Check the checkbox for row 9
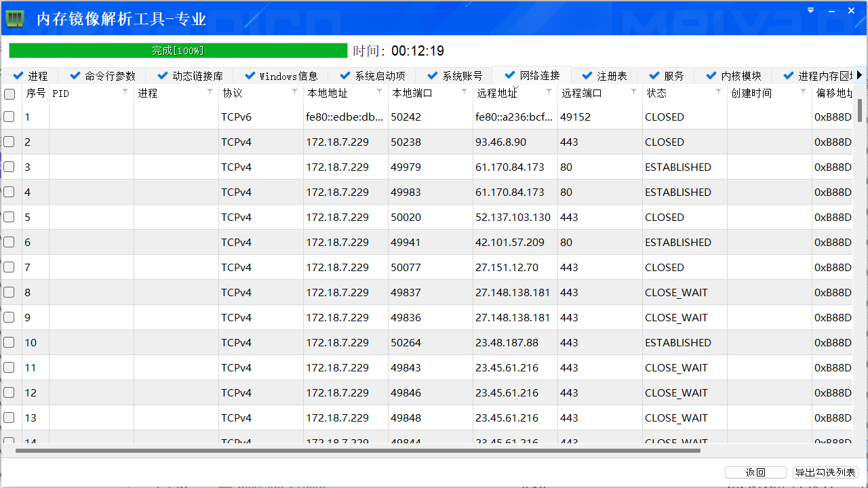 [9, 317]
